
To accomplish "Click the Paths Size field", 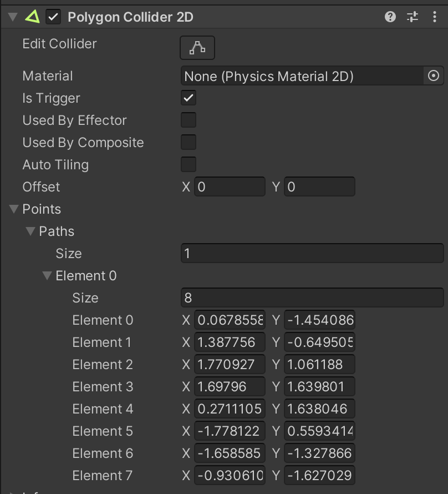I will (x=312, y=253).
